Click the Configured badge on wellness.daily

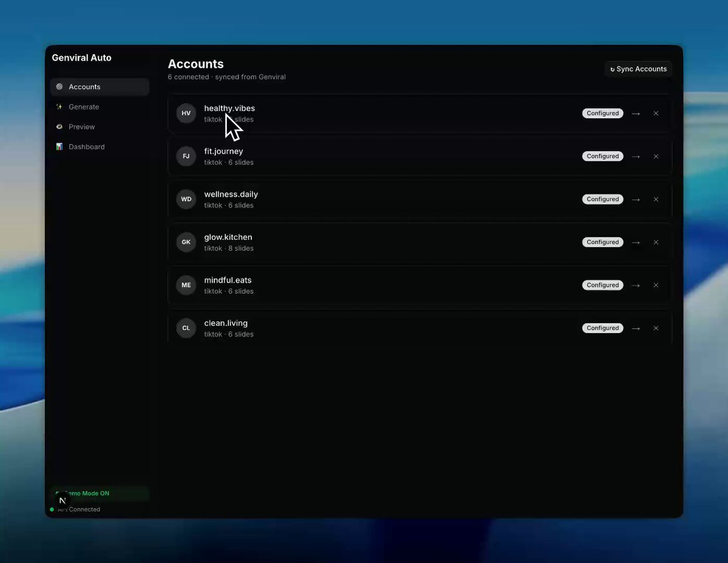point(602,199)
